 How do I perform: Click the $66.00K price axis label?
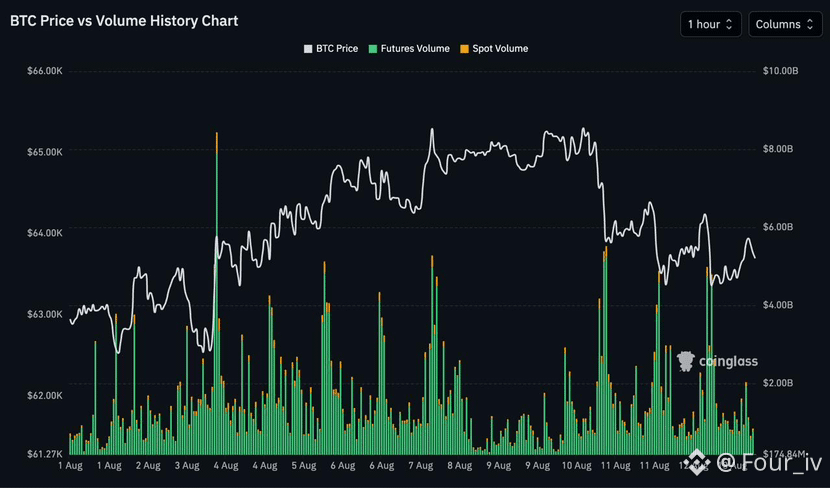pyautogui.click(x=45, y=71)
